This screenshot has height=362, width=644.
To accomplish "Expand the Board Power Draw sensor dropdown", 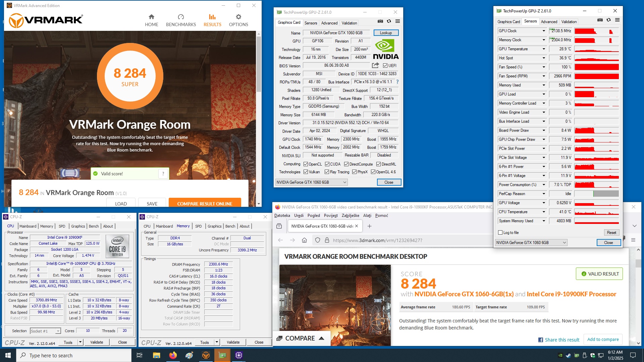I will pos(544,130).
